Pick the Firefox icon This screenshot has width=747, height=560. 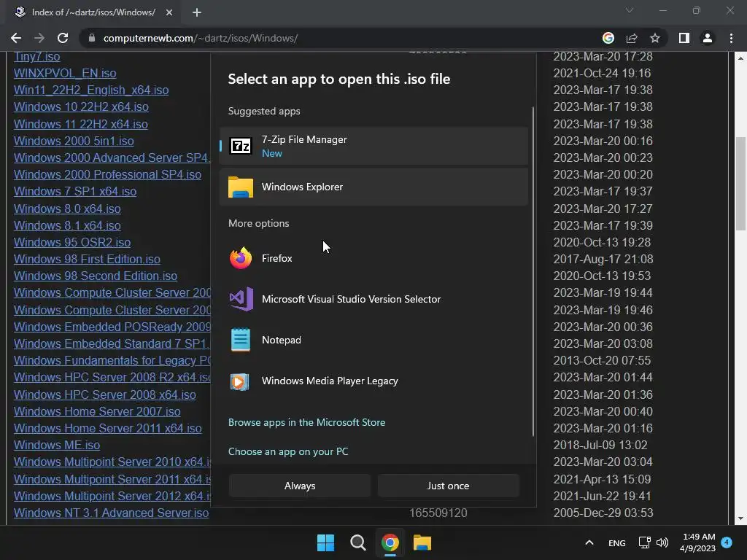click(x=241, y=258)
